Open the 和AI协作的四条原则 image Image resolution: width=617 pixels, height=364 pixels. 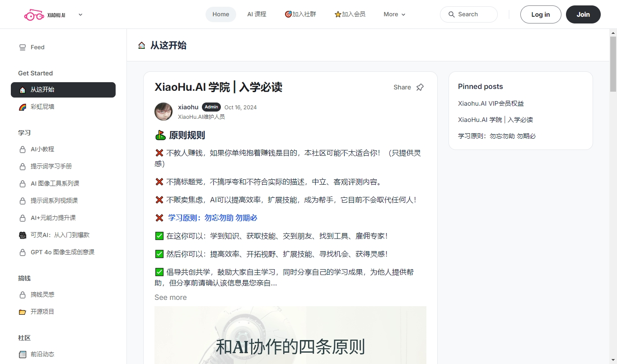point(290,335)
